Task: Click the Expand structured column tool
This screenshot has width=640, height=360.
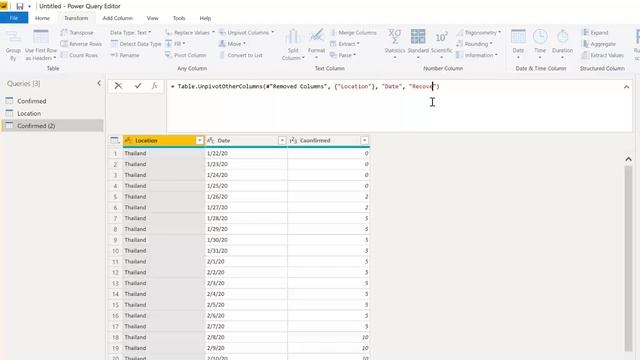Action: [x=595, y=32]
